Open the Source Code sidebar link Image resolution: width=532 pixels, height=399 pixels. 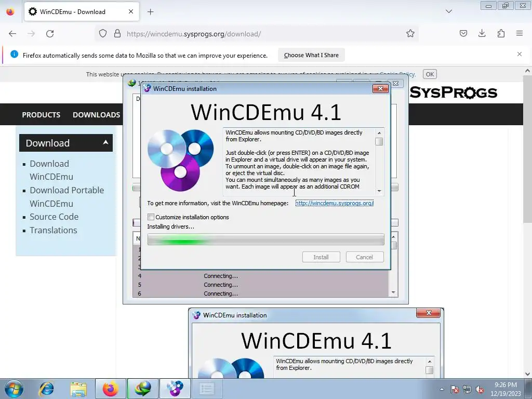[54, 217]
